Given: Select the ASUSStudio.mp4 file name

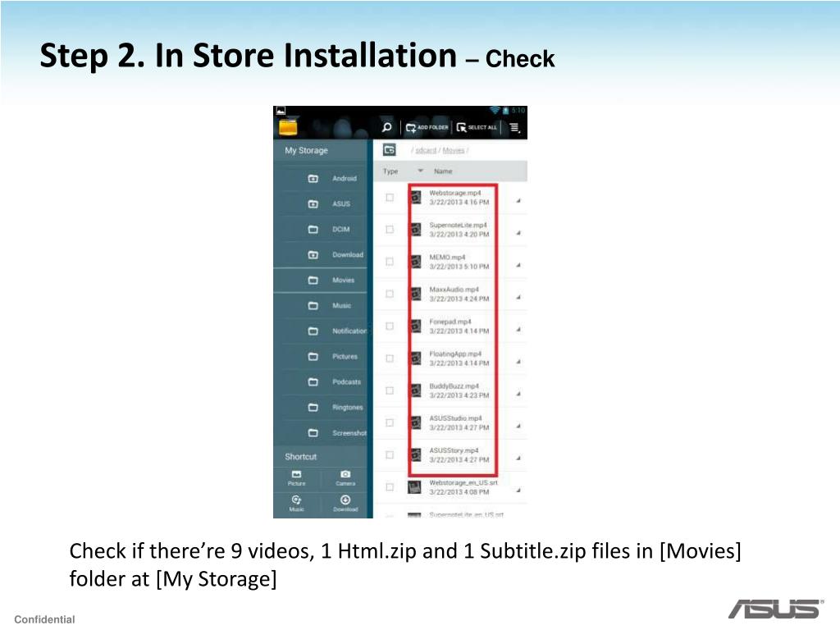Looking at the screenshot, I should (x=455, y=418).
